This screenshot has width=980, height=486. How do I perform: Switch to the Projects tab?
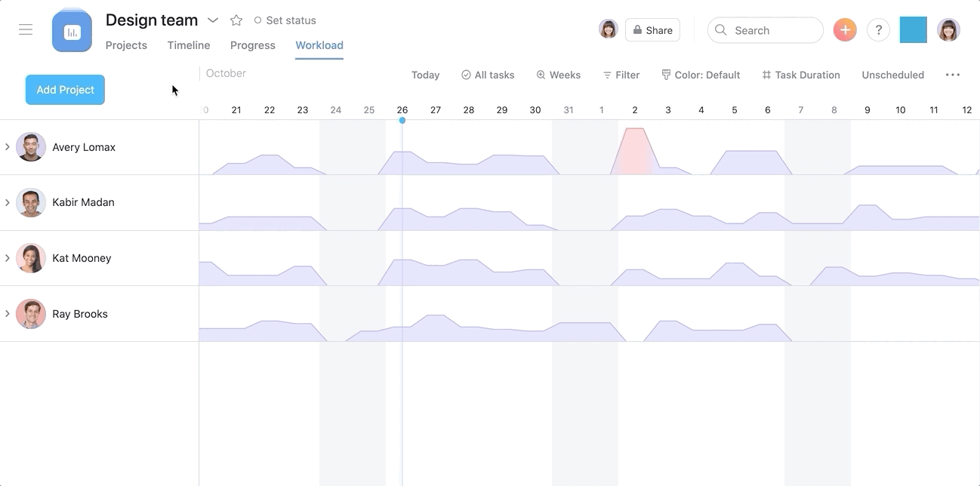pyautogui.click(x=126, y=45)
